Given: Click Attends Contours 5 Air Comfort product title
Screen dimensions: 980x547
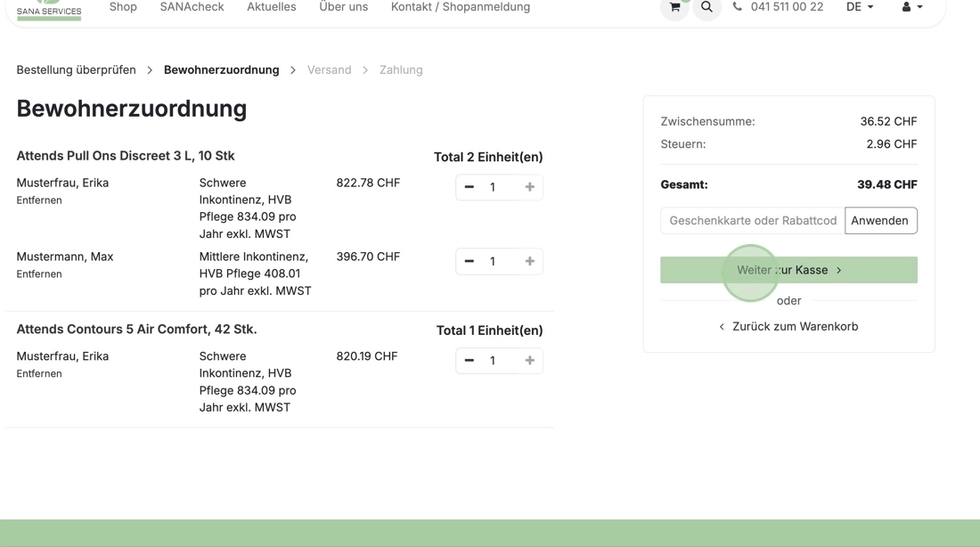Looking at the screenshot, I should (x=136, y=329).
